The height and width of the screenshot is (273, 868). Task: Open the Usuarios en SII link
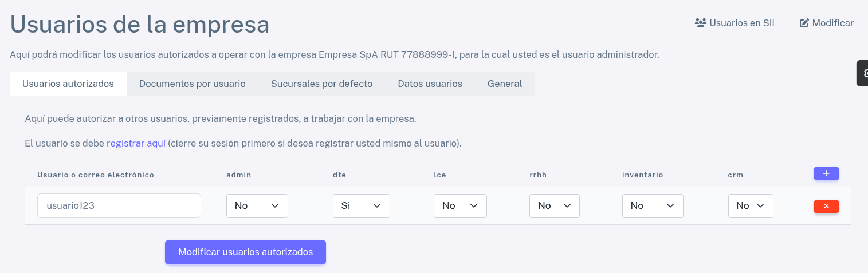[741, 23]
